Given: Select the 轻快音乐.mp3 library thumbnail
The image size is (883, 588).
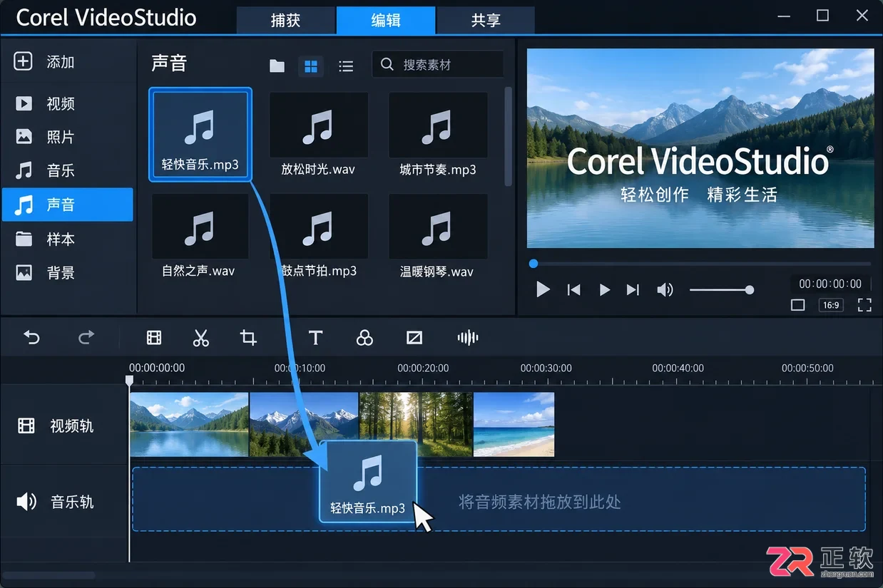Looking at the screenshot, I should 200,134.
